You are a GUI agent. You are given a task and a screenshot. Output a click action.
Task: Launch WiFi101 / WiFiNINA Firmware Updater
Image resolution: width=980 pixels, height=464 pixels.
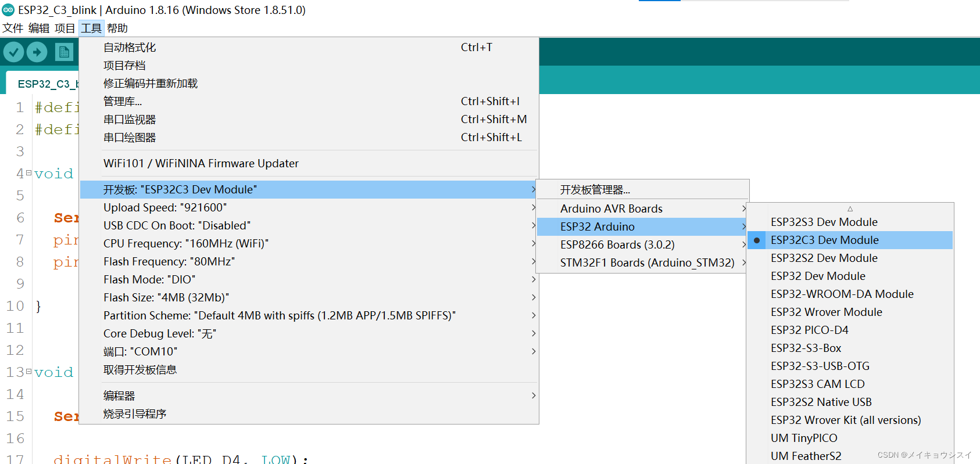coord(309,163)
